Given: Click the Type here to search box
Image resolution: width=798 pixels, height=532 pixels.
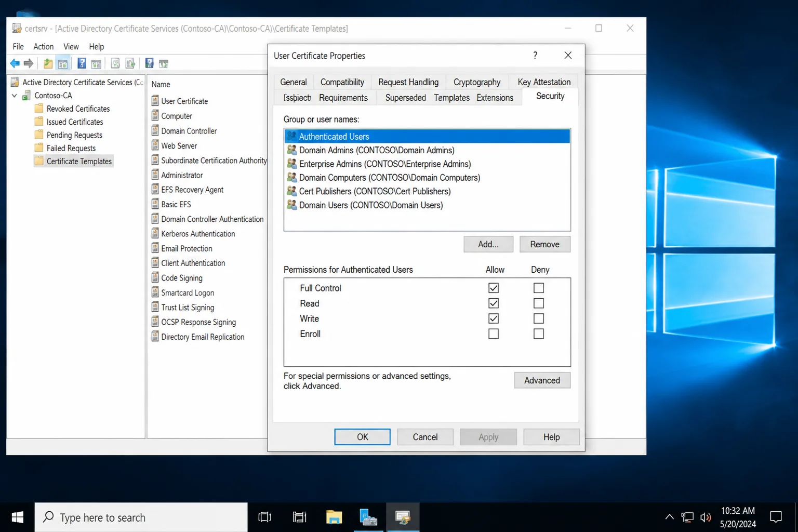Looking at the screenshot, I should tap(141, 517).
